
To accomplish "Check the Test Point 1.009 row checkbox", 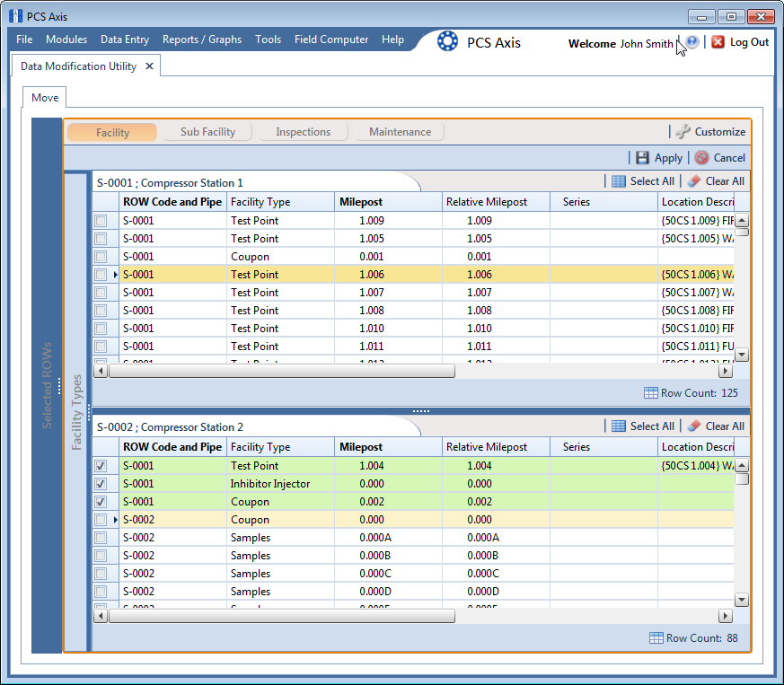I will [x=101, y=221].
